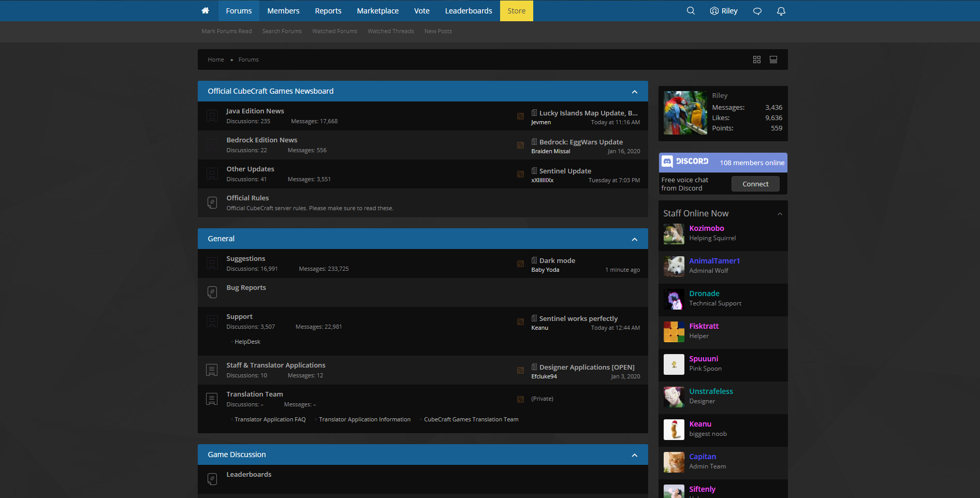Go to Home breadcrumb

[x=216, y=60]
